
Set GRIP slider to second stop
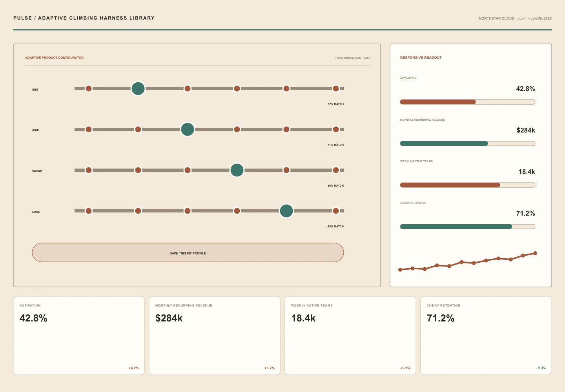click(138, 129)
